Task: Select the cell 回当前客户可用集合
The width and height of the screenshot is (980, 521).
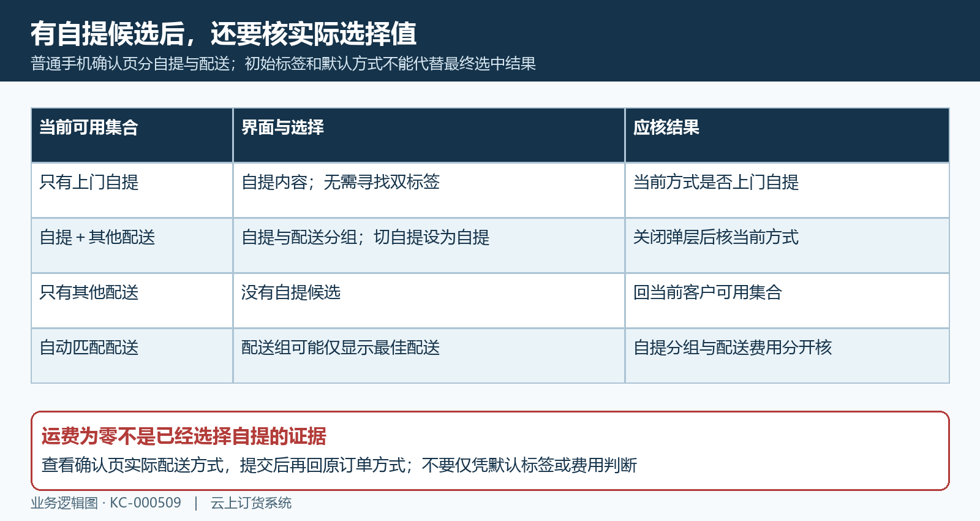Action: [787, 301]
